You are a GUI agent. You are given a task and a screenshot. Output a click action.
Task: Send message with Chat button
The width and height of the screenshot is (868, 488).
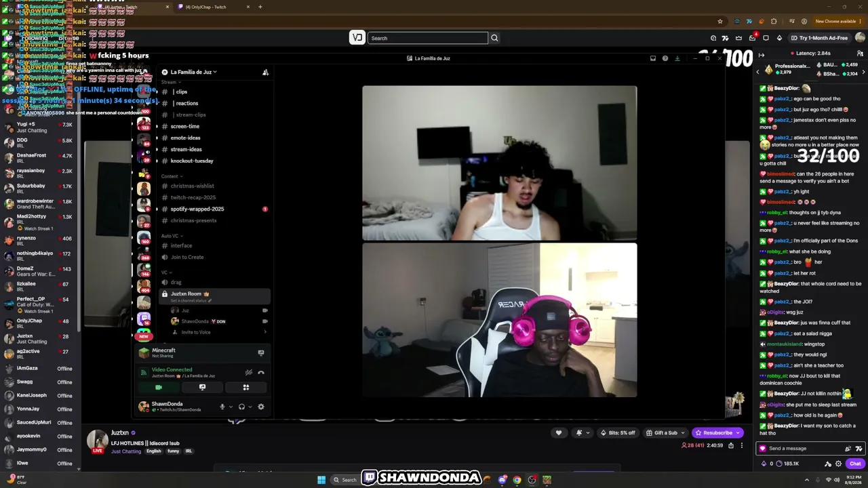(x=854, y=464)
